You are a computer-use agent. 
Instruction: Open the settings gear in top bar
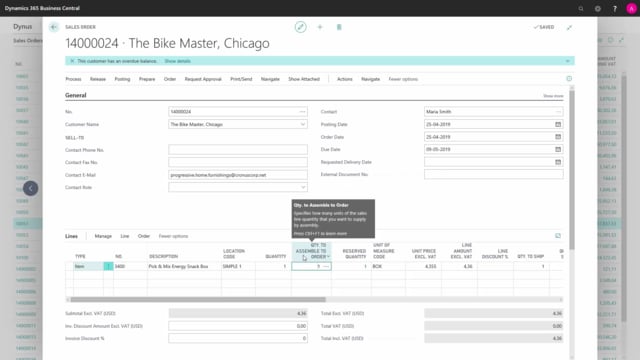click(598, 8)
